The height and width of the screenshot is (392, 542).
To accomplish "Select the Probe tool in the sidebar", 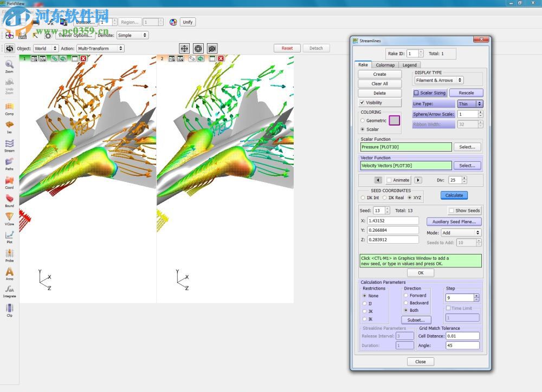I will point(9,254).
